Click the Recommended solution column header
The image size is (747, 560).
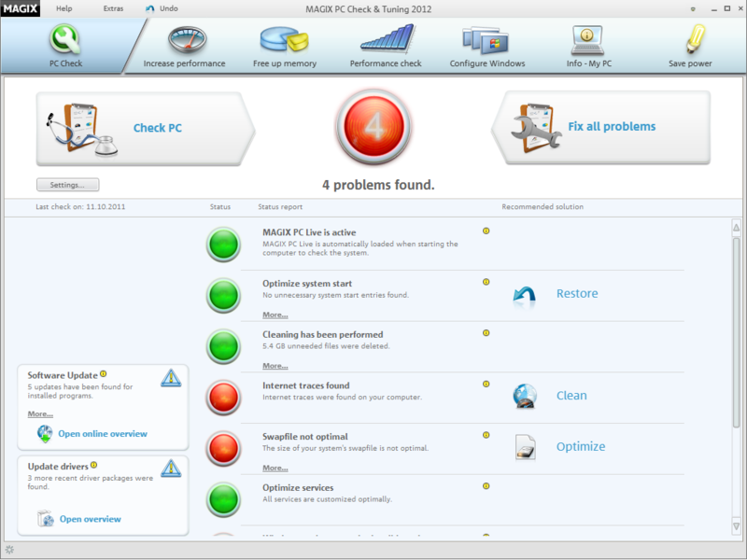(543, 206)
